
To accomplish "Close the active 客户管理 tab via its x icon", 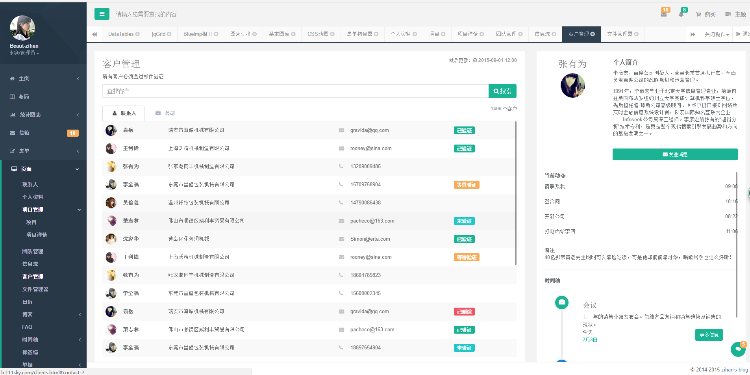I will [x=593, y=34].
